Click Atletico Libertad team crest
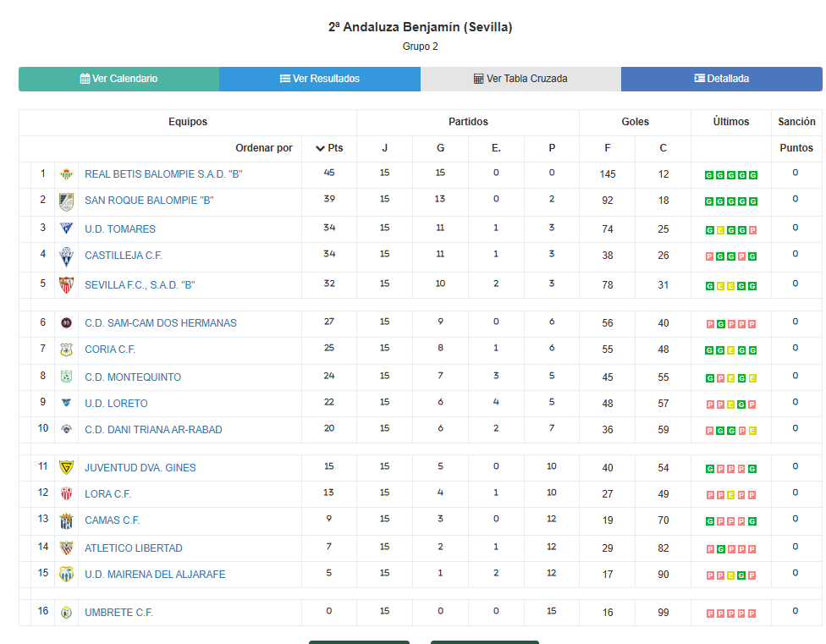 (66, 548)
